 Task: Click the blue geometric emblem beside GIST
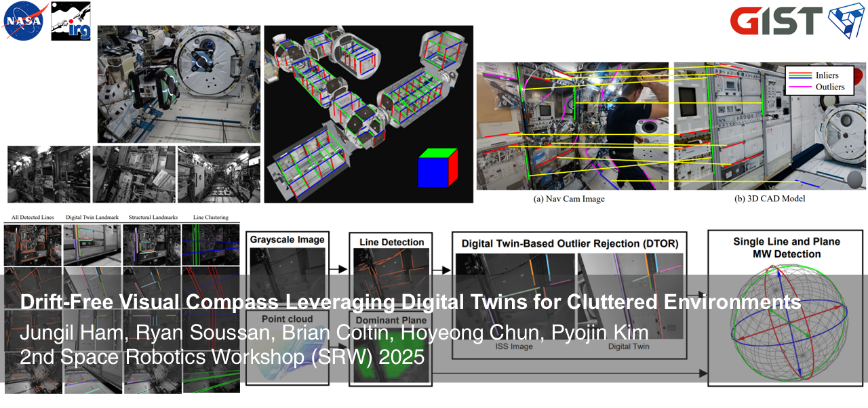tap(845, 21)
